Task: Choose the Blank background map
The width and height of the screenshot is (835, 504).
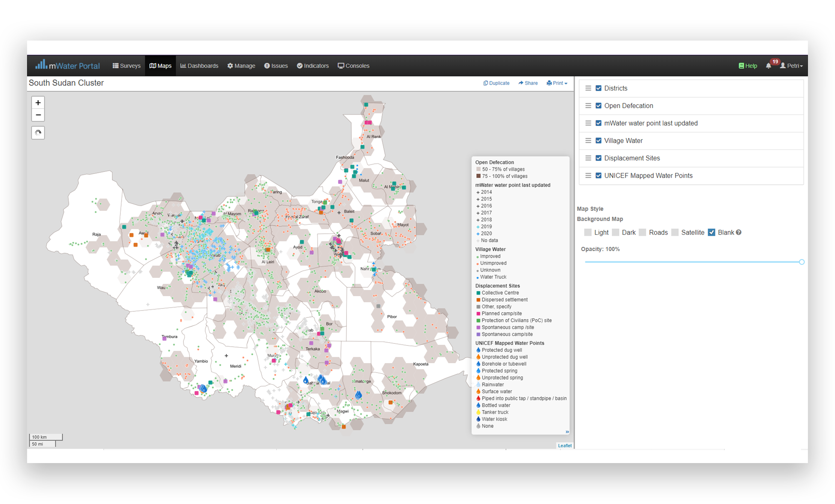Action: [x=711, y=232]
